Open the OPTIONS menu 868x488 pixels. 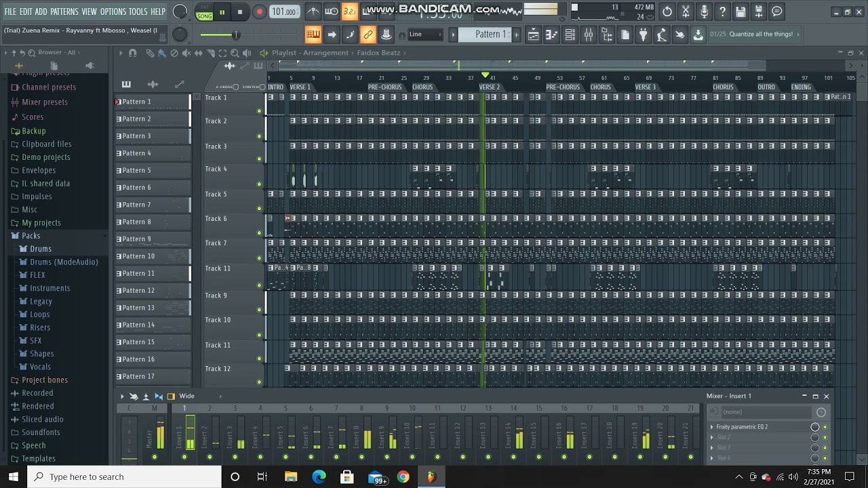[113, 12]
